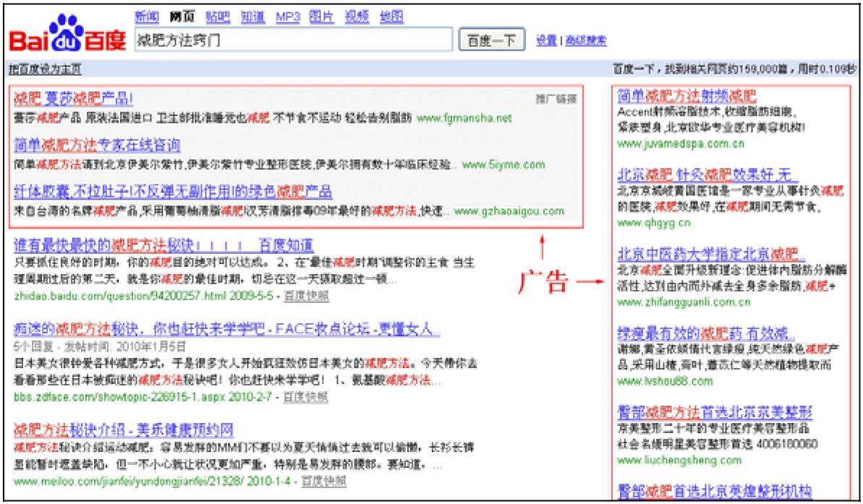The width and height of the screenshot is (863, 504).
Task: Open the result 痴迷的减肥方法秘诀 FACE妆点论坛
Action: click(x=226, y=330)
